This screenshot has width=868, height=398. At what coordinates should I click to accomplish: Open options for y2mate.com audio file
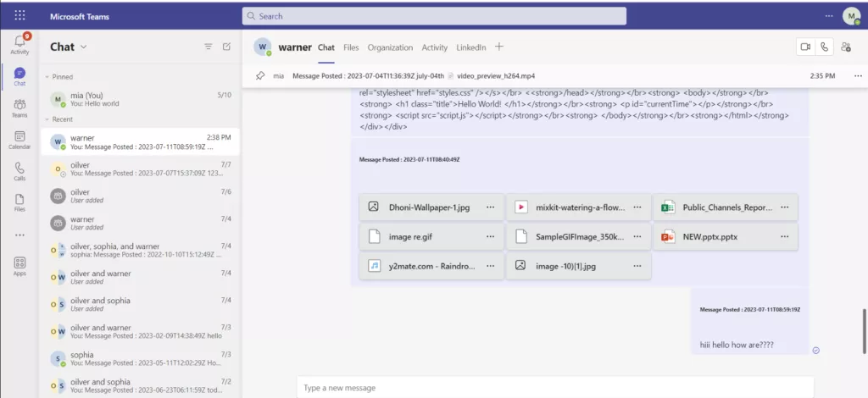click(x=490, y=266)
